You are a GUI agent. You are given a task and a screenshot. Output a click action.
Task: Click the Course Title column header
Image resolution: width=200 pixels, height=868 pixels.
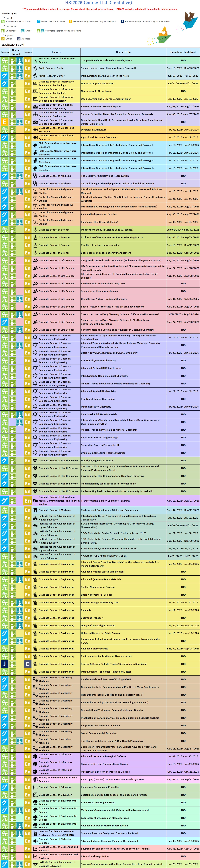123,52
